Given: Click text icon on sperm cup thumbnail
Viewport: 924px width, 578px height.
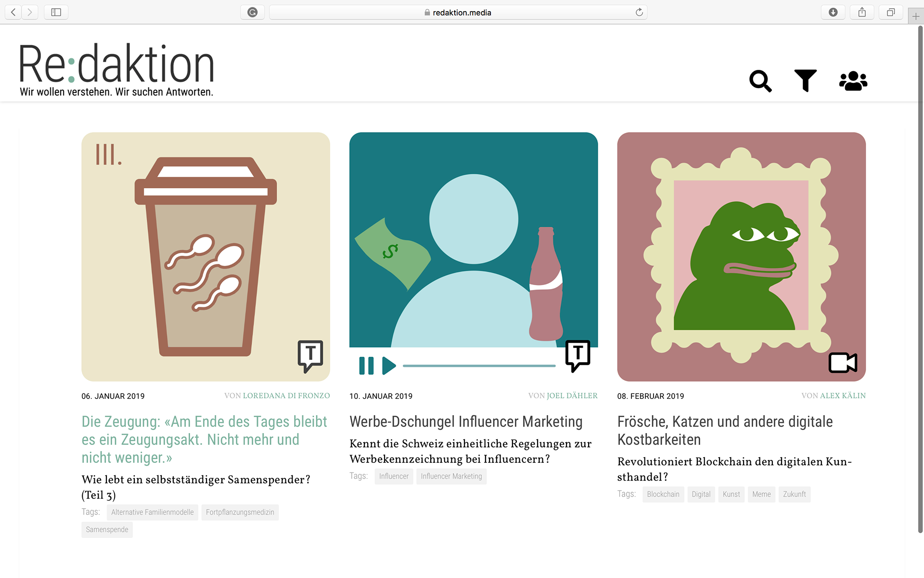Looking at the screenshot, I should pyautogui.click(x=310, y=356).
